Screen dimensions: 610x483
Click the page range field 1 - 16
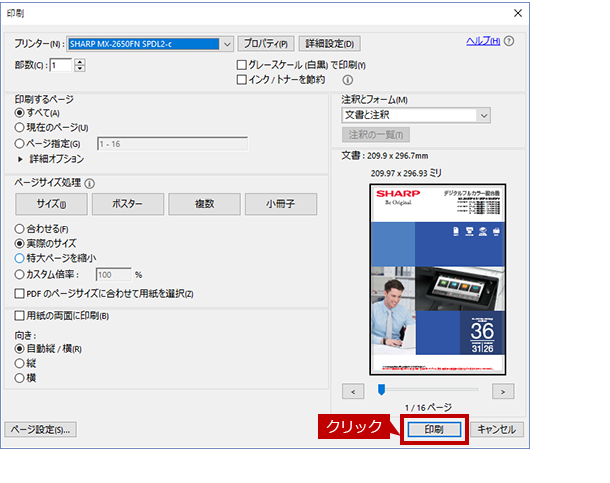172,144
